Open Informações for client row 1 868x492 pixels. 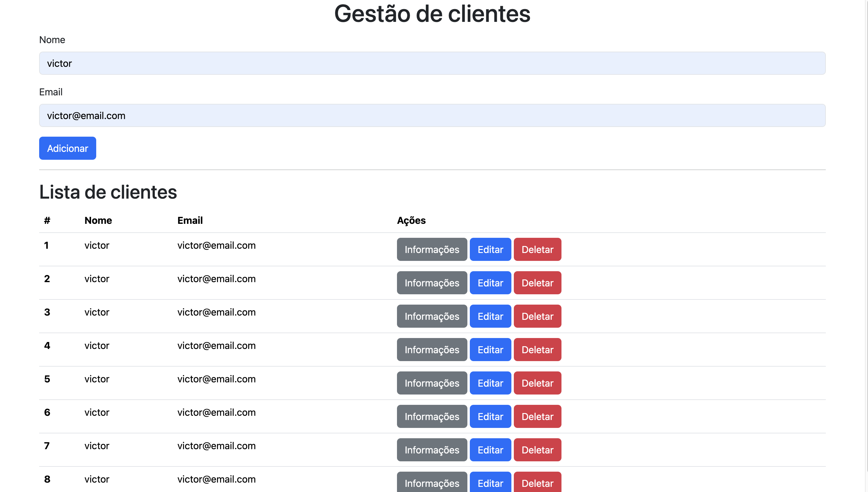[432, 249]
